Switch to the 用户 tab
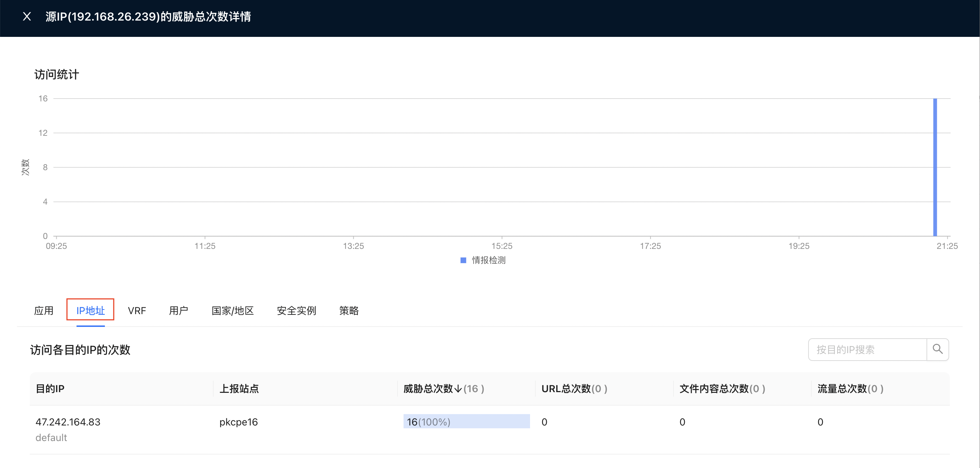980x468 pixels. pos(179,310)
